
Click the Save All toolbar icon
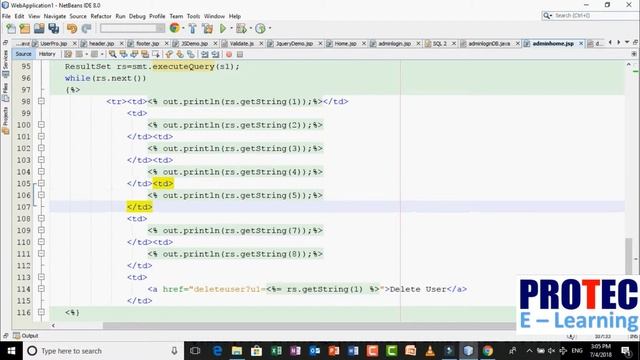click(x=54, y=29)
